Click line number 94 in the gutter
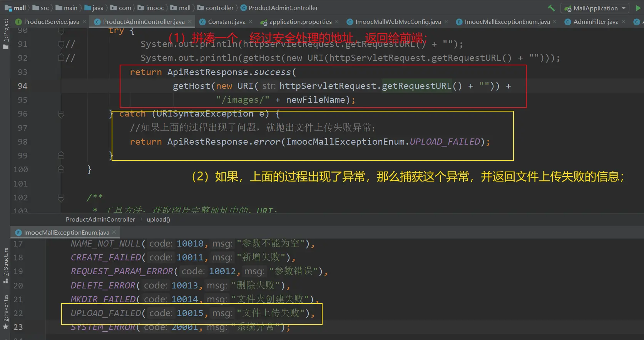644x340 pixels. point(22,86)
